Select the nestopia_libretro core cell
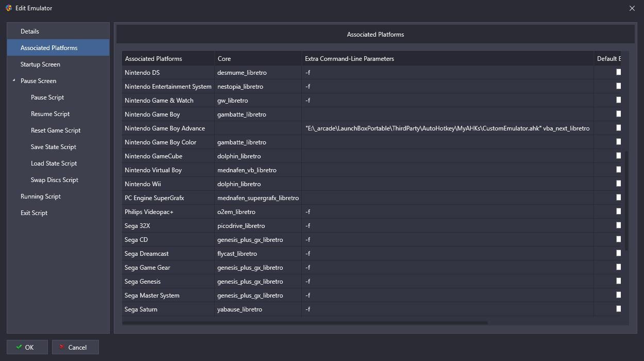The height and width of the screenshot is (361, 644). [x=258, y=87]
